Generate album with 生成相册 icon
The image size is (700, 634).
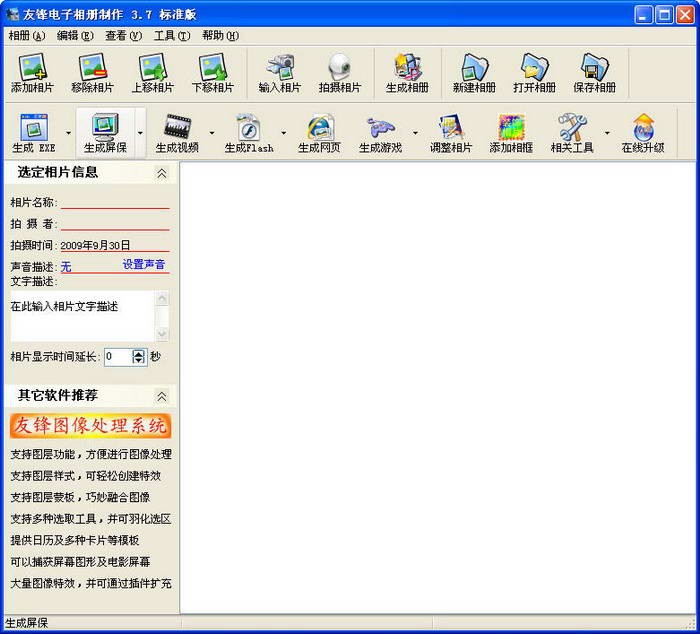407,74
